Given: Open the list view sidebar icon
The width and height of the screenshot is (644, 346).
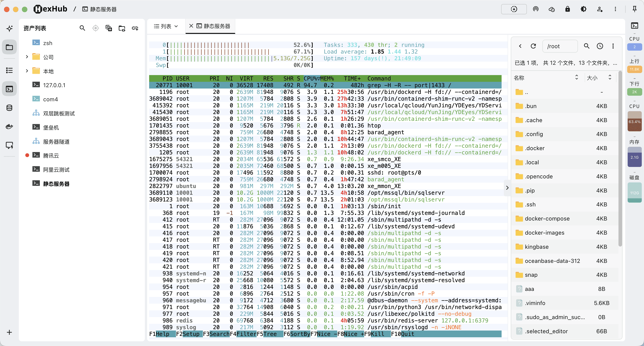Looking at the screenshot, I should click(9, 70).
